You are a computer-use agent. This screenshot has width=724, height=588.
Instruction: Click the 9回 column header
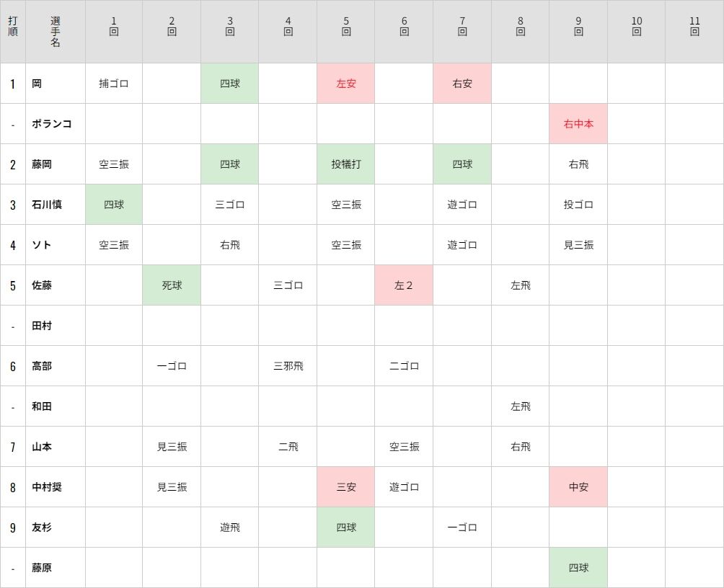578,27
